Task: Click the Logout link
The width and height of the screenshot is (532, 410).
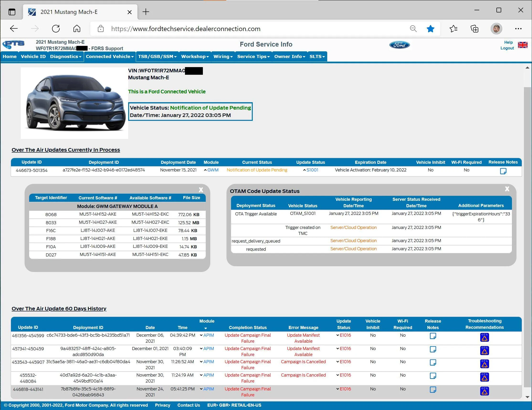Action: [x=507, y=48]
